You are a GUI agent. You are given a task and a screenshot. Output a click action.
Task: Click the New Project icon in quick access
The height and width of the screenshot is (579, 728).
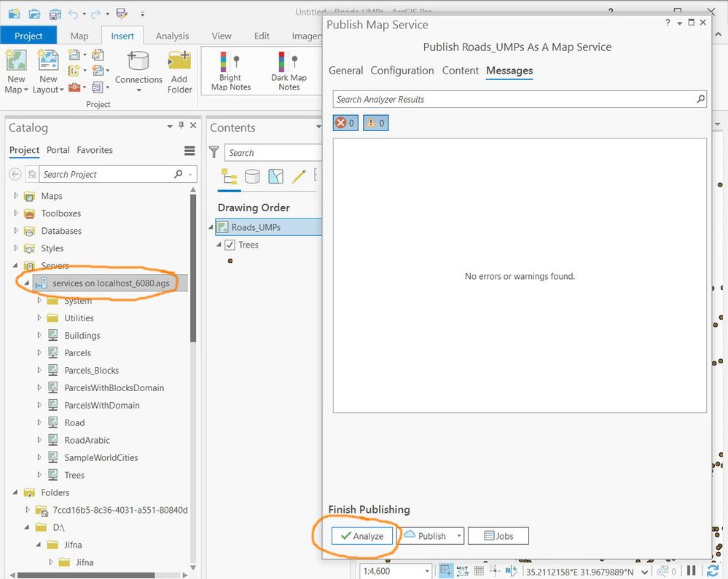point(15,13)
